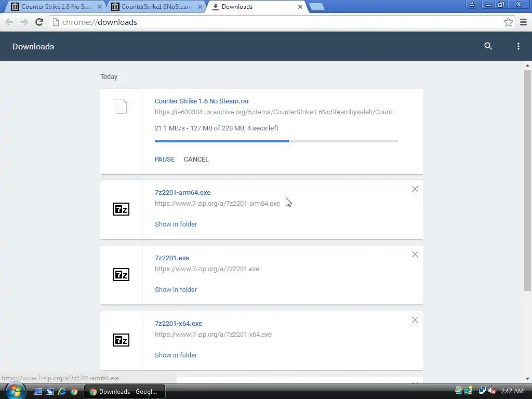Pause the Counter Strike download
The width and height of the screenshot is (532, 399).
point(165,159)
